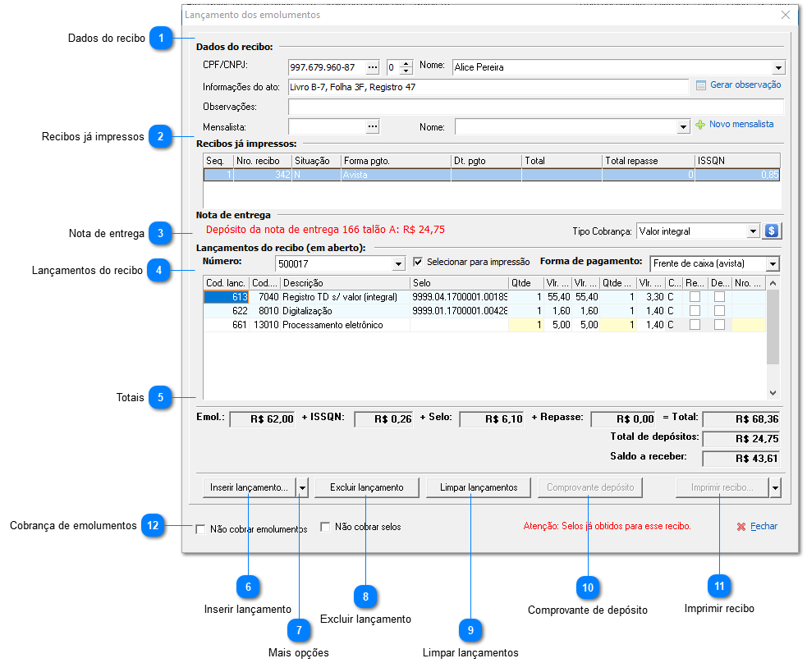Viewport: 807px width, 672px height.
Task: Click Comprovante depósito button
Action: point(590,487)
